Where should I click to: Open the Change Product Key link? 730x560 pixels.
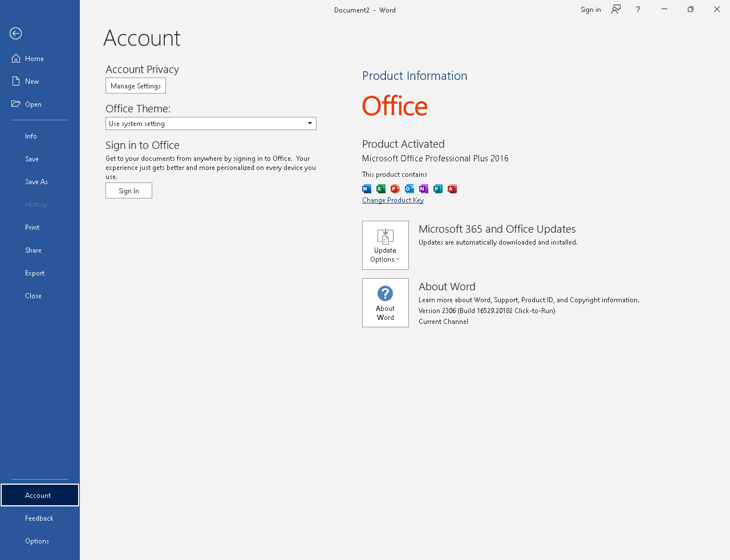coord(393,200)
